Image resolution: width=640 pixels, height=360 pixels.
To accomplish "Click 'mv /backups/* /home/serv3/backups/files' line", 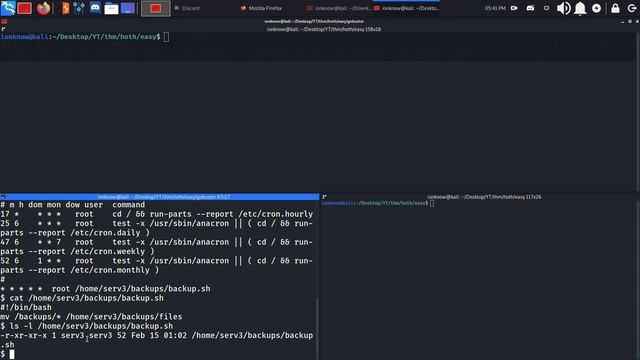I will point(91,317).
